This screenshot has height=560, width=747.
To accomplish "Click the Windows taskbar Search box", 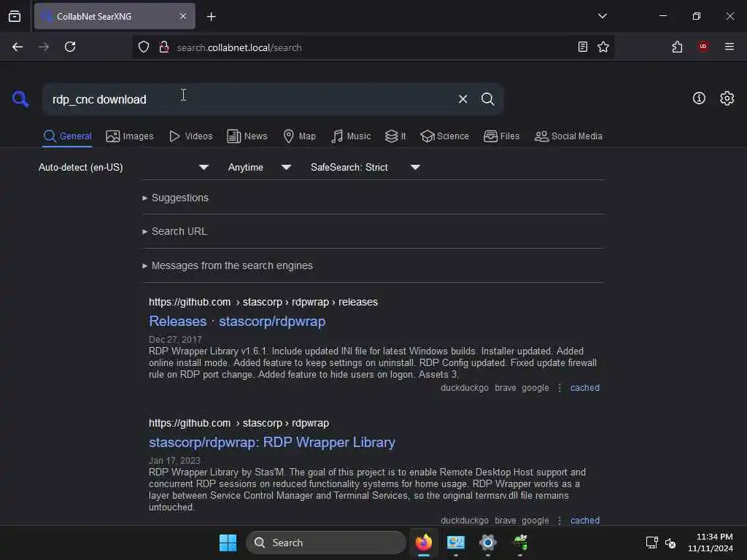I will pos(326,542).
